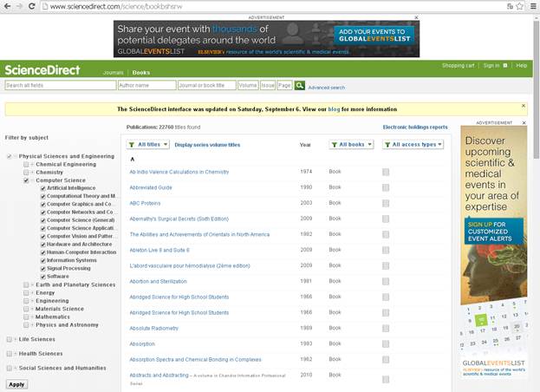
Task: Click the ScienceDirect logo
Action: pos(42,70)
